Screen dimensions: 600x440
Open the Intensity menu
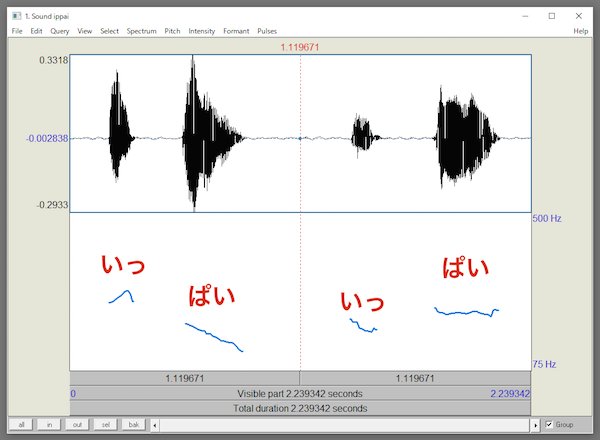pyautogui.click(x=202, y=31)
